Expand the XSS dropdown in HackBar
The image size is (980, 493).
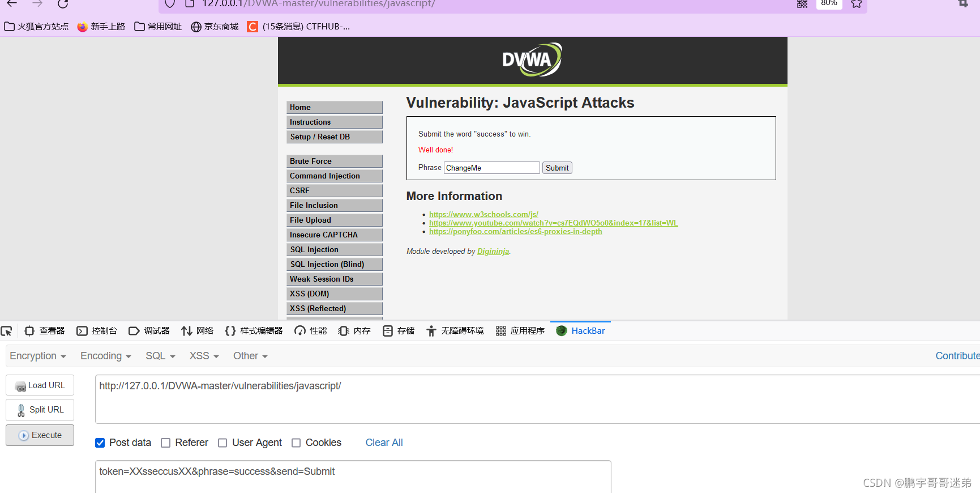click(204, 356)
